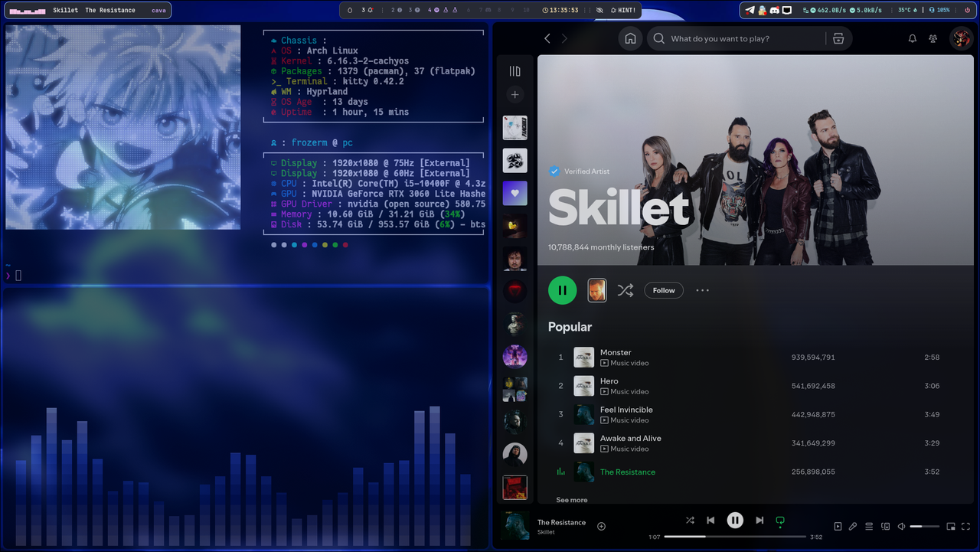
Task: Follow the artist Skillet
Action: 664,290
